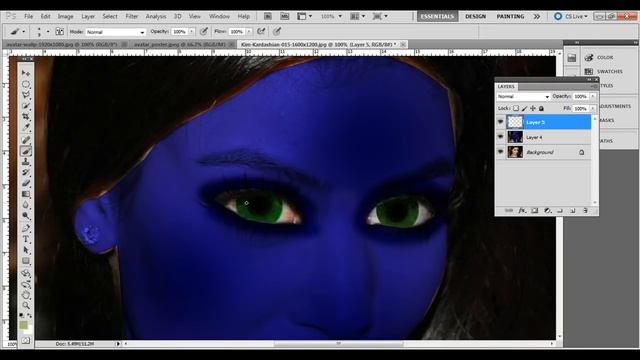640x360 pixels.
Task: Open the brush preset picker arrow
Action: pos(48,31)
